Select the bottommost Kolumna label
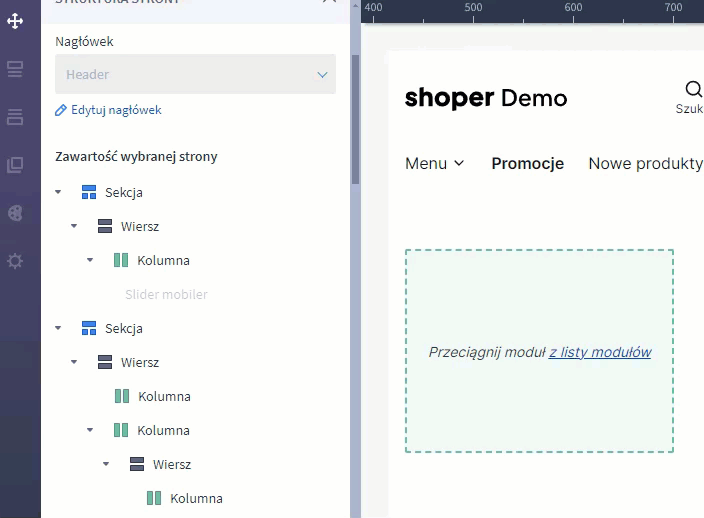Screen dimensions: 704x518 pyautogui.click(x=196, y=498)
